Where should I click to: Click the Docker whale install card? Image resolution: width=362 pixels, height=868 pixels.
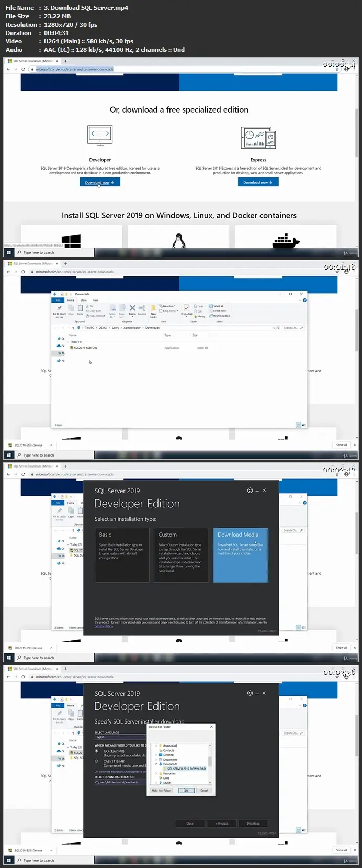(x=286, y=237)
